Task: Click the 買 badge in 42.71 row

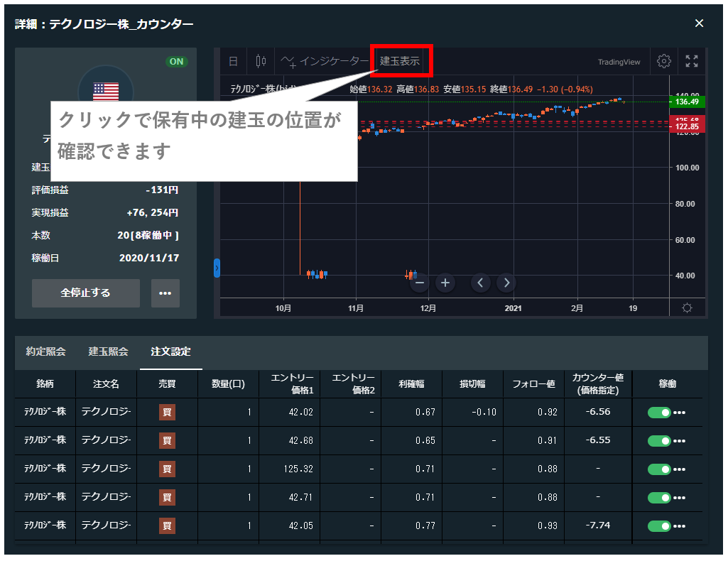Action: point(167,497)
